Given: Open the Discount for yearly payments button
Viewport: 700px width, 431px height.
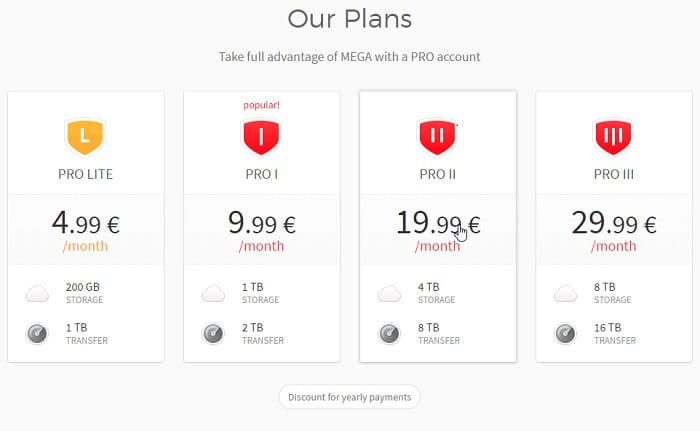Looking at the screenshot, I should pyautogui.click(x=350, y=397).
